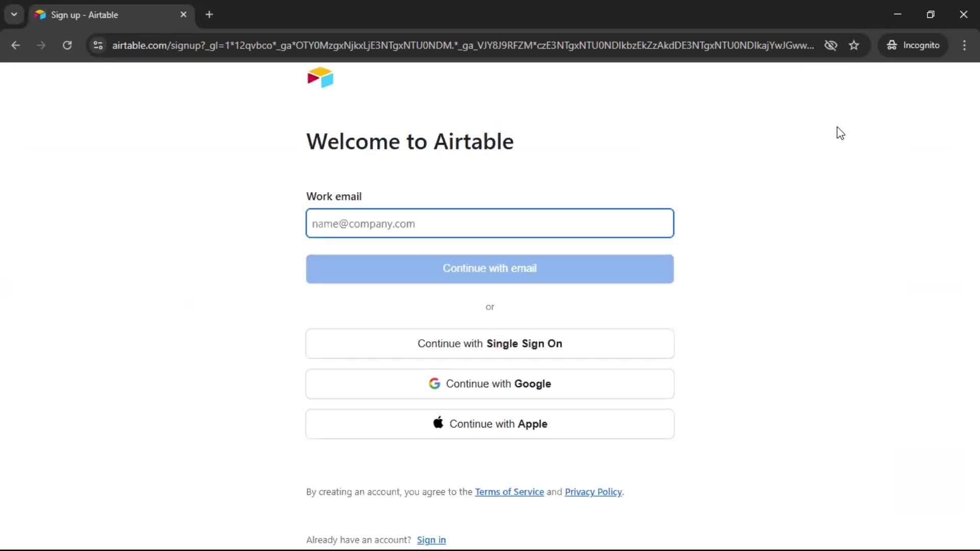Click the Airtable logo

320,78
